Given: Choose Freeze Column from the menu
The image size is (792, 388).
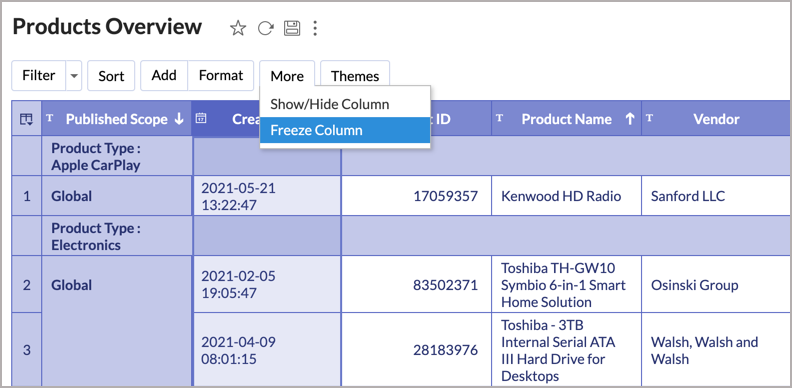Looking at the screenshot, I should point(345,130).
